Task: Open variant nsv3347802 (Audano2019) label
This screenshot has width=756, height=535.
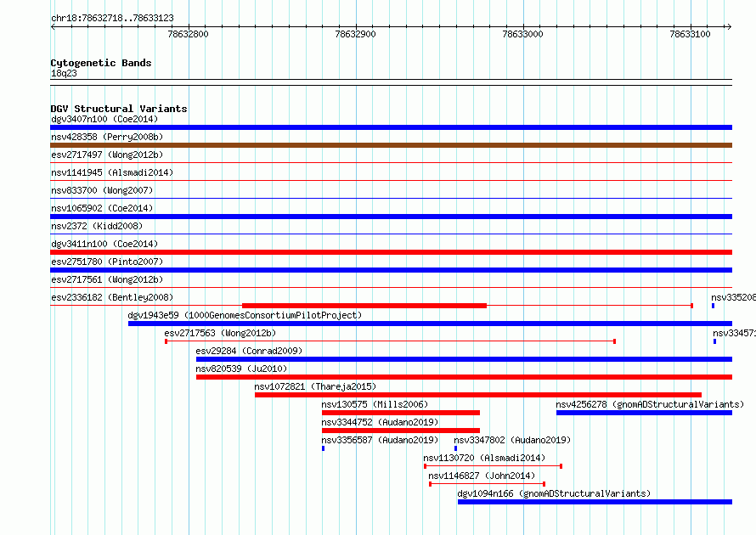Action: point(512,440)
